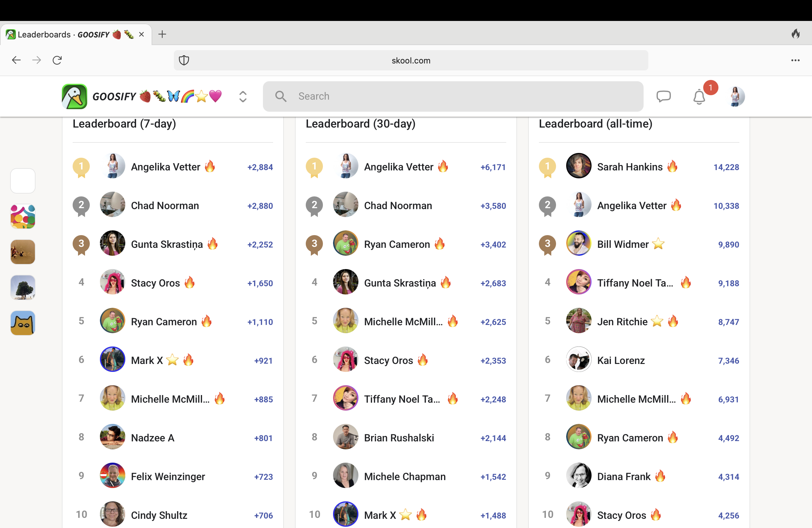Open the user profile avatar in header
The height and width of the screenshot is (528, 812).
pyautogui.click(x=735, y=96)
